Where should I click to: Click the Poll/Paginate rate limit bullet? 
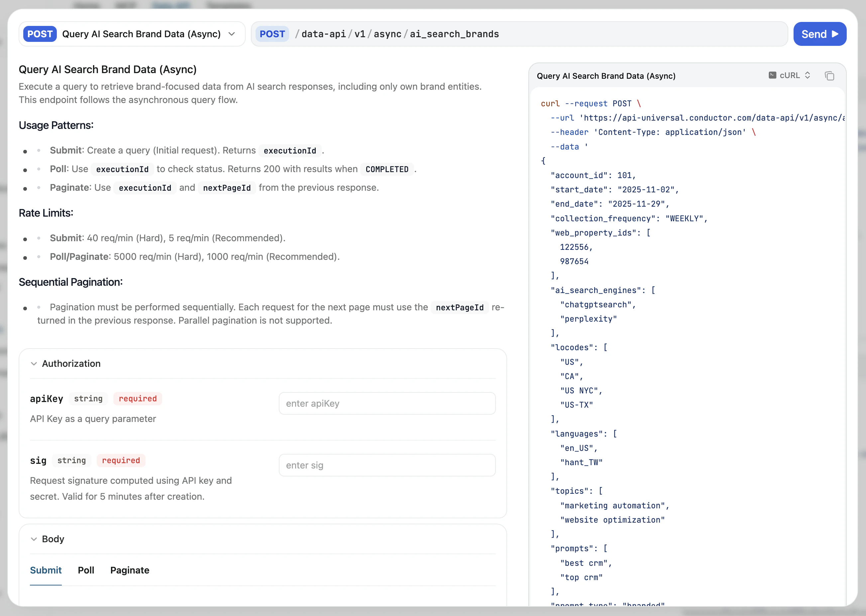195,257
